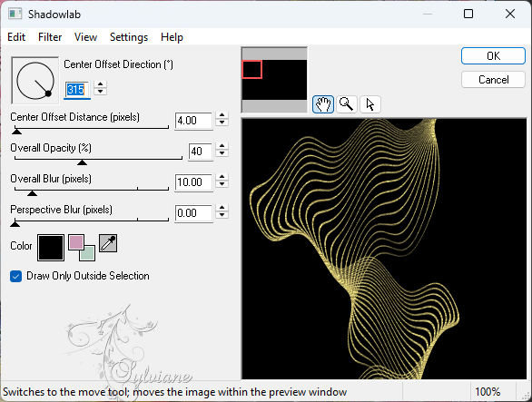The height and width of the screenshot is (402, 532).
Task: Click the black shadow Color swatch
Action: pyautogui.click(x=51, y=248)
